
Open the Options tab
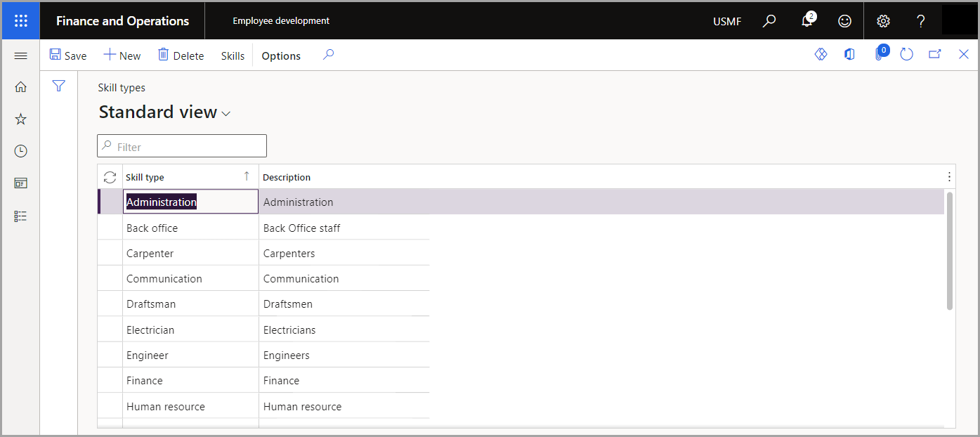(281, 56)
